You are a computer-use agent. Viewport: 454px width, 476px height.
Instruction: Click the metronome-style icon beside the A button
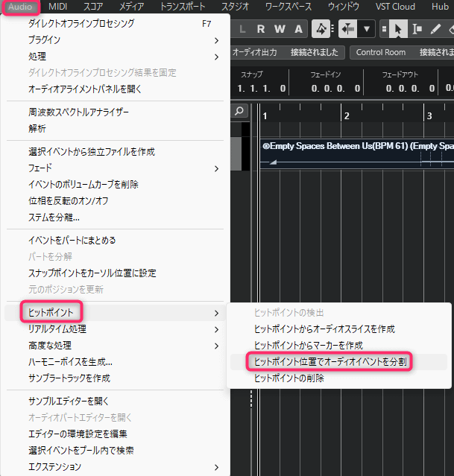[321, 29]
